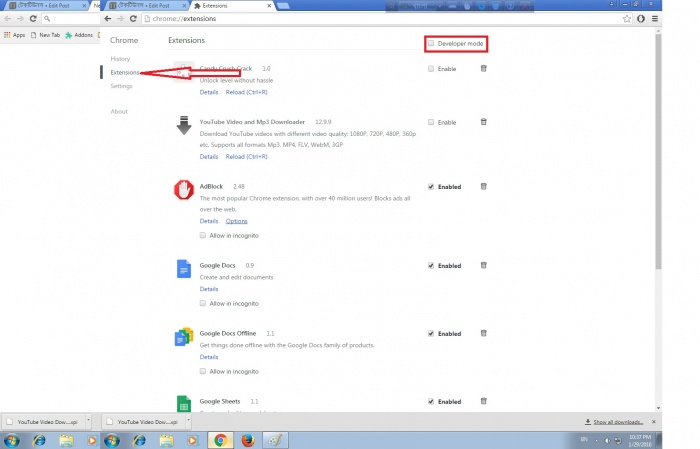Go back in the Extensions window
Image resolution: width=700 pixels, height=449 pixels.
tap(108, 19)
